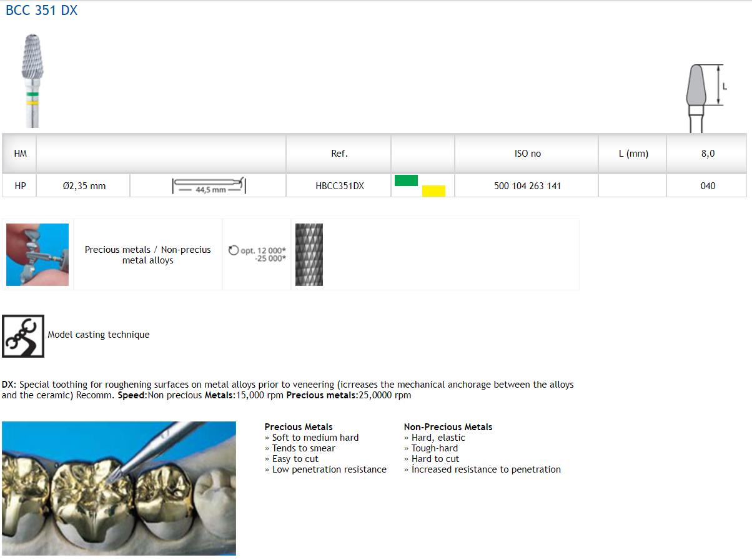Open the gold crown teeth photo

[119, 488]
